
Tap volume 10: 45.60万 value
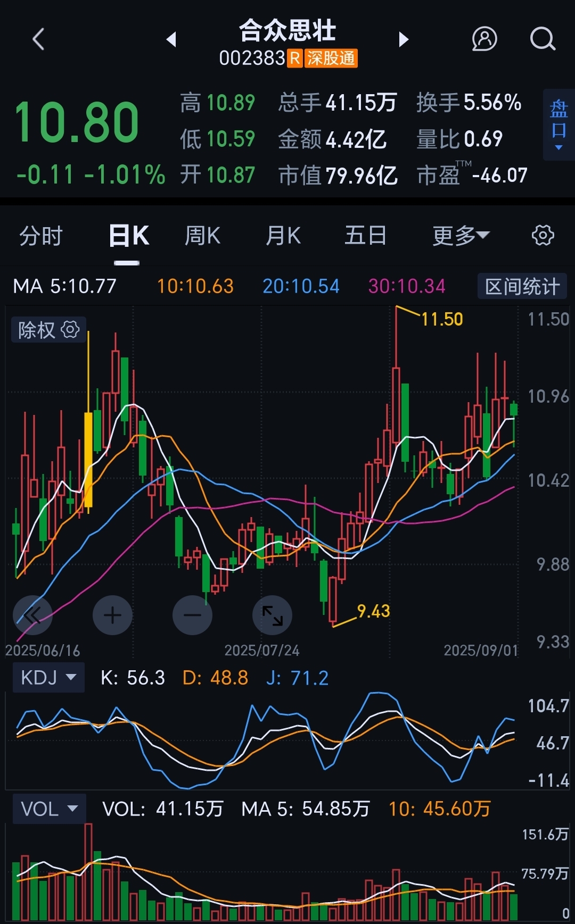pos(440,809)
